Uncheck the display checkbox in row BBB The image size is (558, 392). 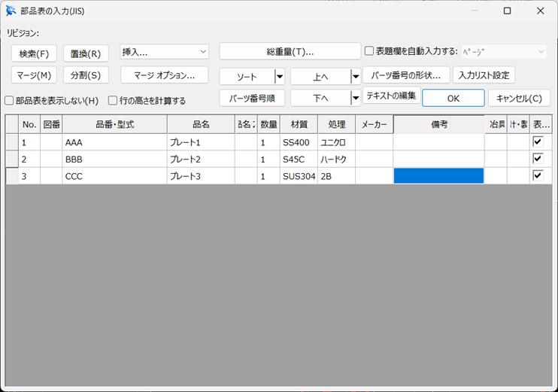point(538,159)
